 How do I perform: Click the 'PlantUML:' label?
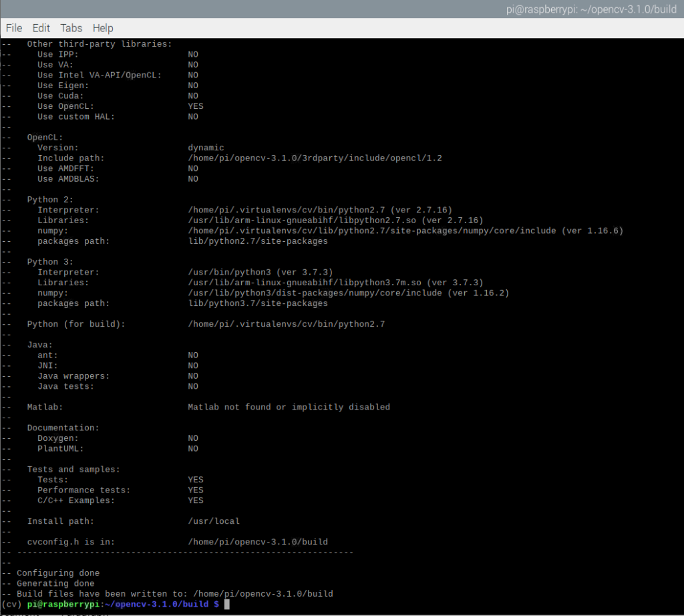[60, 449]
